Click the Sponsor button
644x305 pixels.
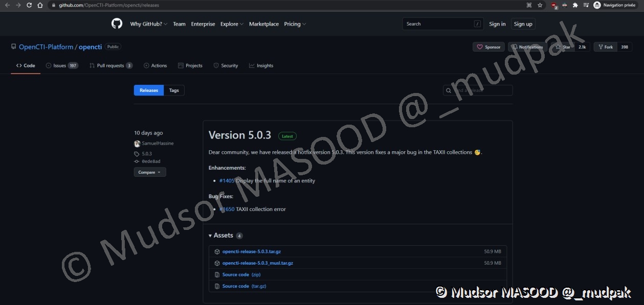[488, 47]
